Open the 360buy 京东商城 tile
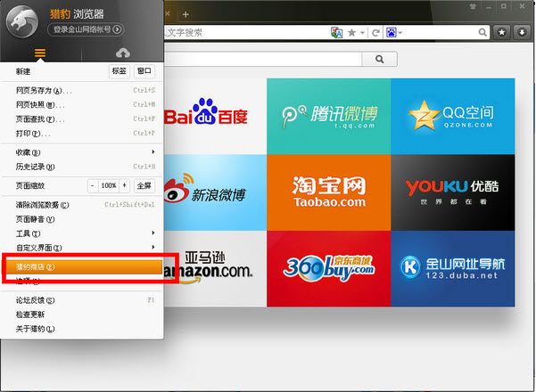This screenshot has width=536, height=392. [328, 268]
